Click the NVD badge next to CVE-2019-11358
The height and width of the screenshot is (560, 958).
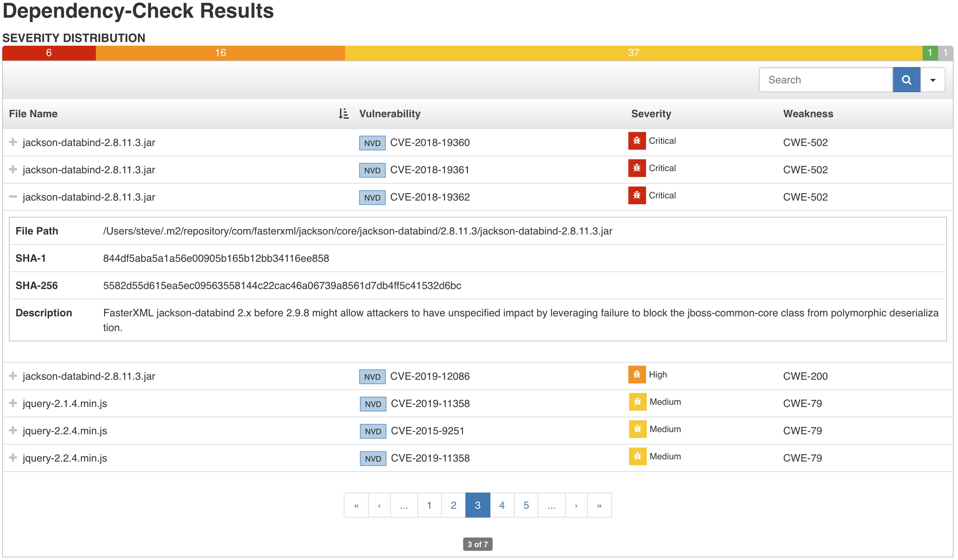click(x=373, y=404)
